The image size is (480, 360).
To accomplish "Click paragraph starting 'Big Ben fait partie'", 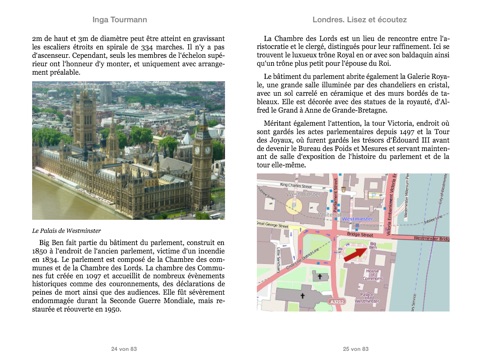I will point(128,276).
